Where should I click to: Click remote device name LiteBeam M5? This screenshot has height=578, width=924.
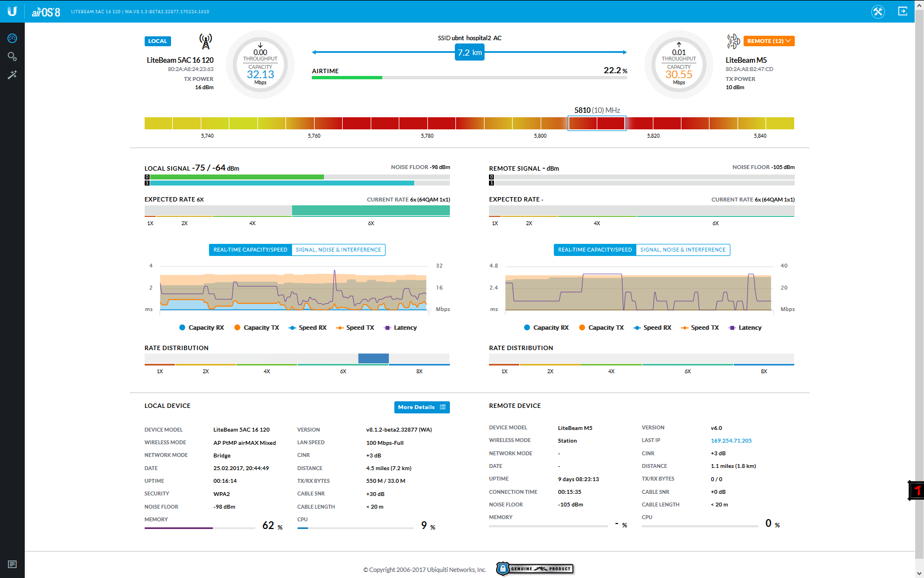pos(746,60)
